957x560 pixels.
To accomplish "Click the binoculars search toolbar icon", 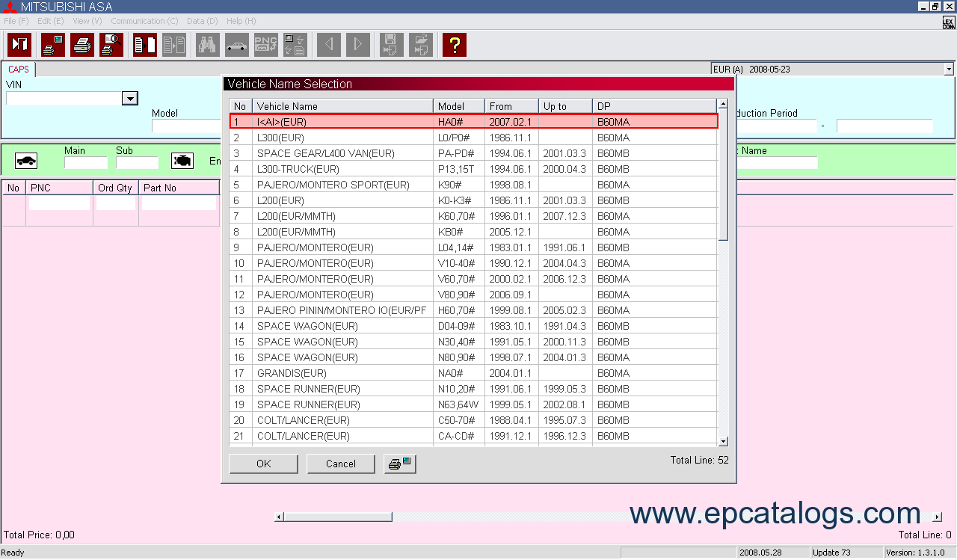I will 208,45.
